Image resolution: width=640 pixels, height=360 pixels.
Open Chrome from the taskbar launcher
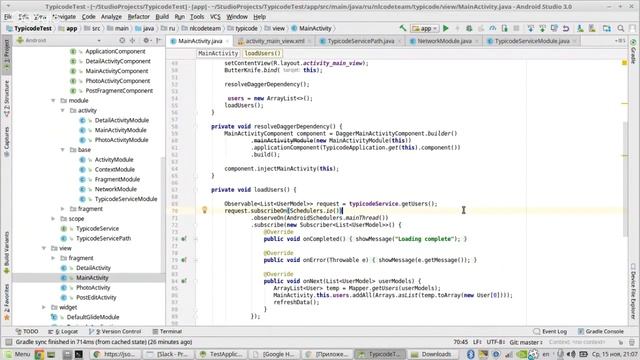click(x=39, y=354)
